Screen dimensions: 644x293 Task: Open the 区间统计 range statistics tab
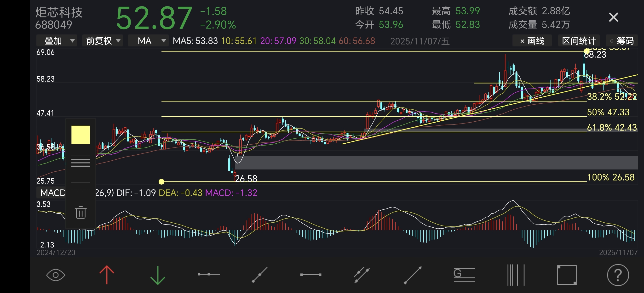tap(579, 41)
